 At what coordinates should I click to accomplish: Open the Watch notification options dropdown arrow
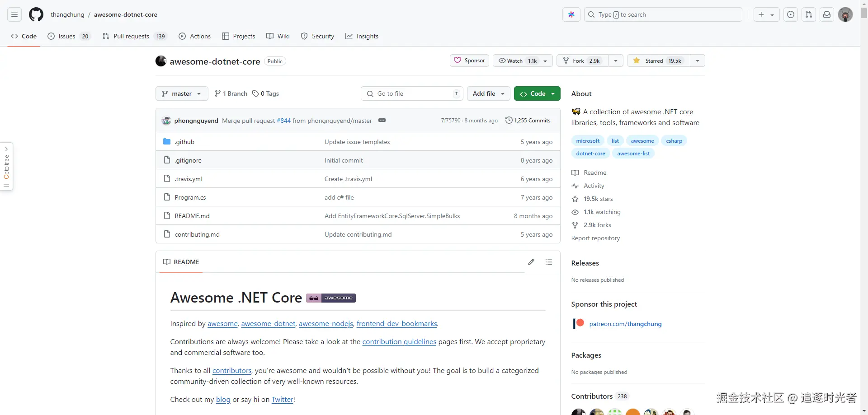(x=545, y=61)
